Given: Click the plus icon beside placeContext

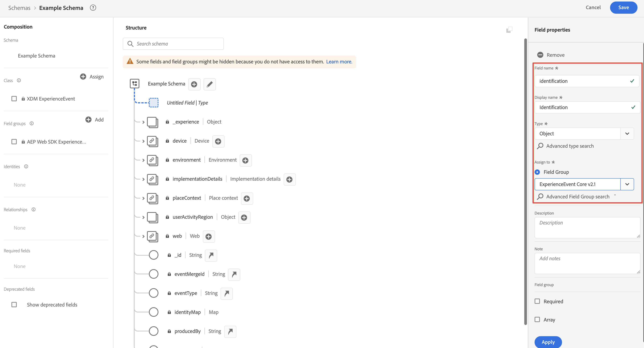Looking at the screenshot, I should (x=247, y=199).
